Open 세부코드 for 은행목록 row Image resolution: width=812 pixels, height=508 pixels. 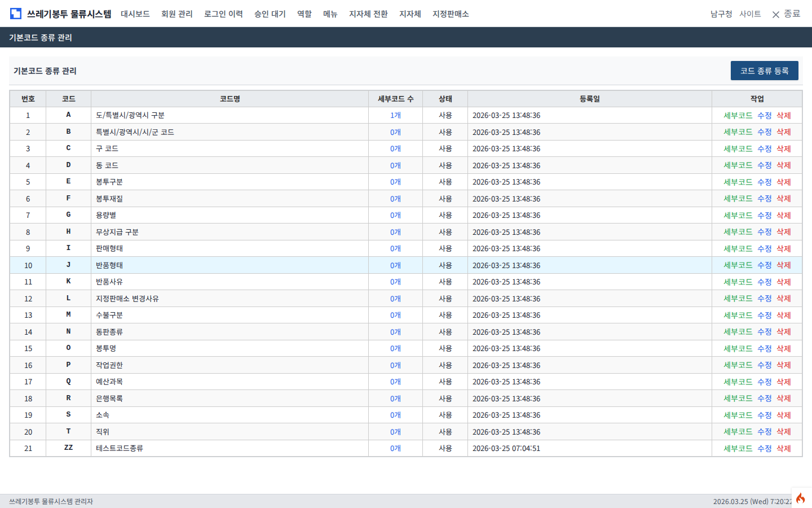(x=738, y=398)
